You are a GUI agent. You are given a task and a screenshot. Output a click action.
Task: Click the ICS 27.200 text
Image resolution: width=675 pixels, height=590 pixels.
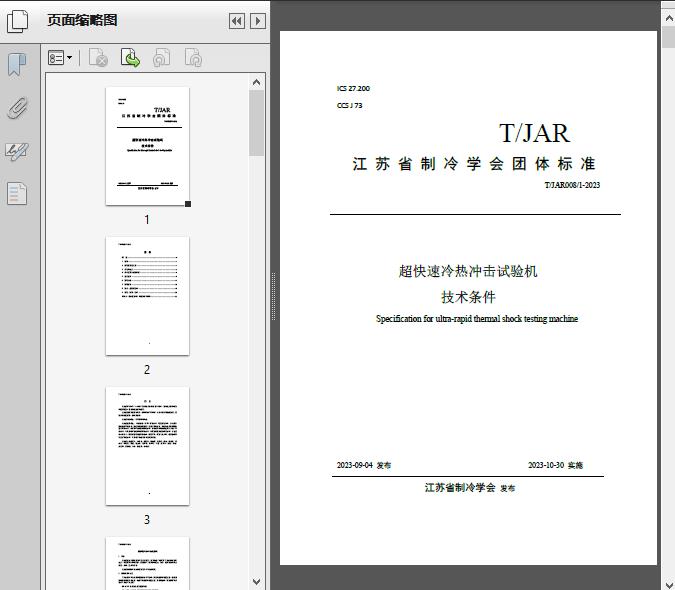coord(353,89)
